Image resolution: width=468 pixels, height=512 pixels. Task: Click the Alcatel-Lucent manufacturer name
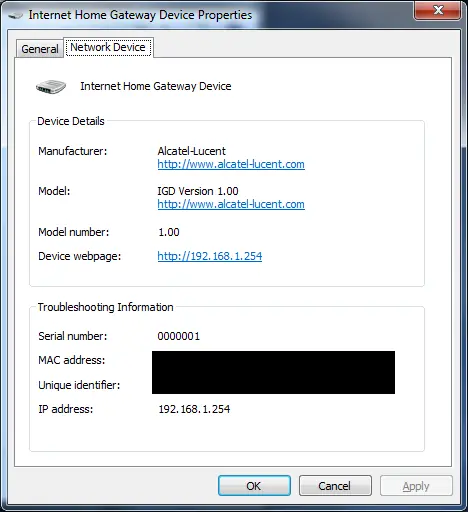pyautogui.click(x=192, y=151)
